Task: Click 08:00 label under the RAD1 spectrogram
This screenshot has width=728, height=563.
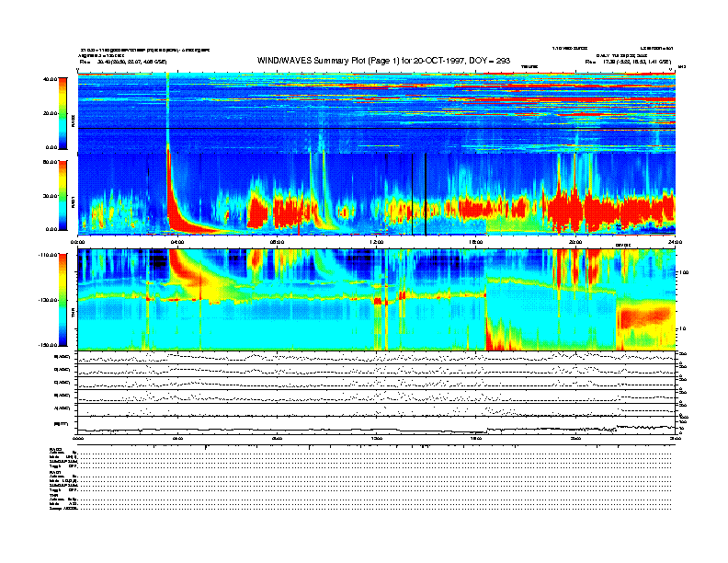Action: point(277,242)
